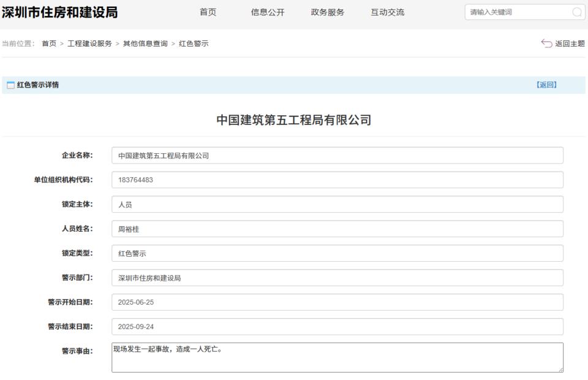Select the 企业名称 input field
The height and width of the screenshot is (380, 588).
337,155
